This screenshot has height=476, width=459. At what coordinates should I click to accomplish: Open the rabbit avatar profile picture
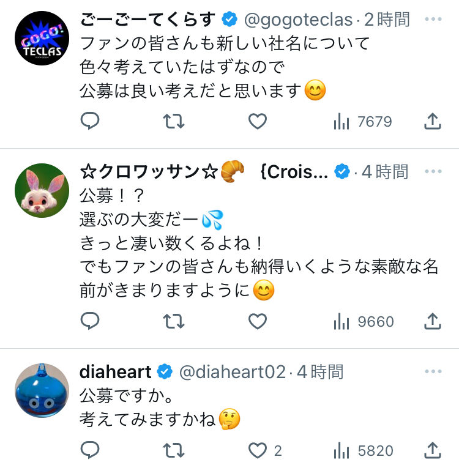click(42, 190)
